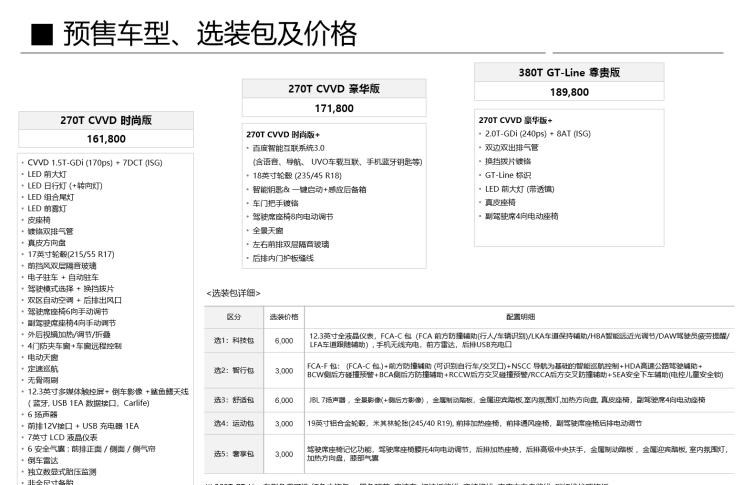Select the '270T CVVD 豪华版' header
The width and height of the screenshot is (744, 485).
pos(334,89)
